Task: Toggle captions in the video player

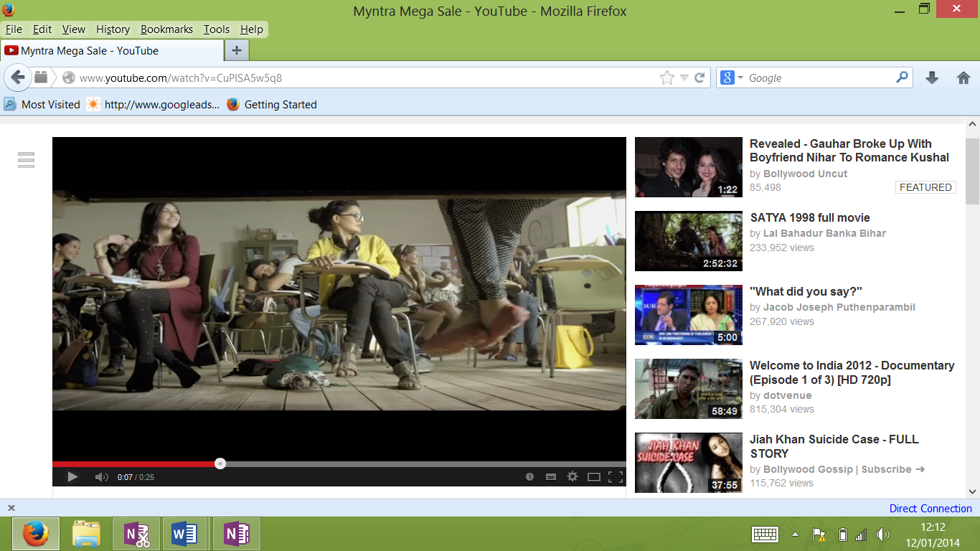Action: tap(551, 477)
